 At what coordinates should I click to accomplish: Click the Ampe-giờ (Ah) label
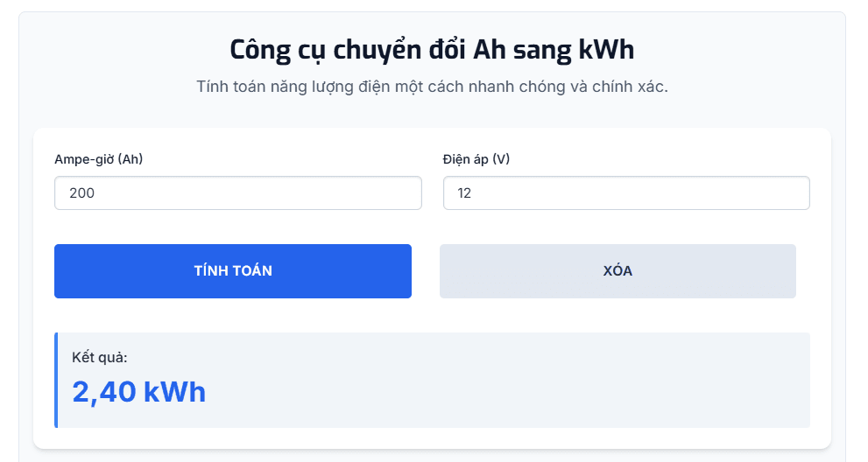98,159
